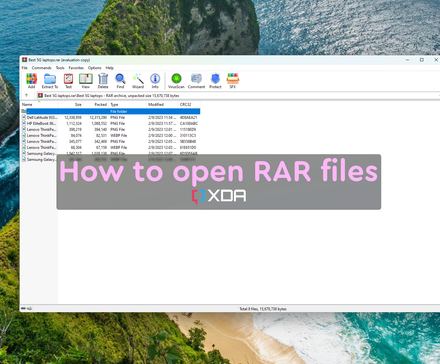Open the Options menu

[95, 68]
